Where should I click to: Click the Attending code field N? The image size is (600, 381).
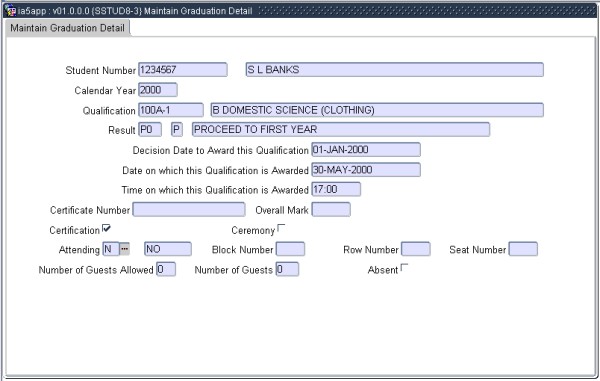(x=111, y=249)
